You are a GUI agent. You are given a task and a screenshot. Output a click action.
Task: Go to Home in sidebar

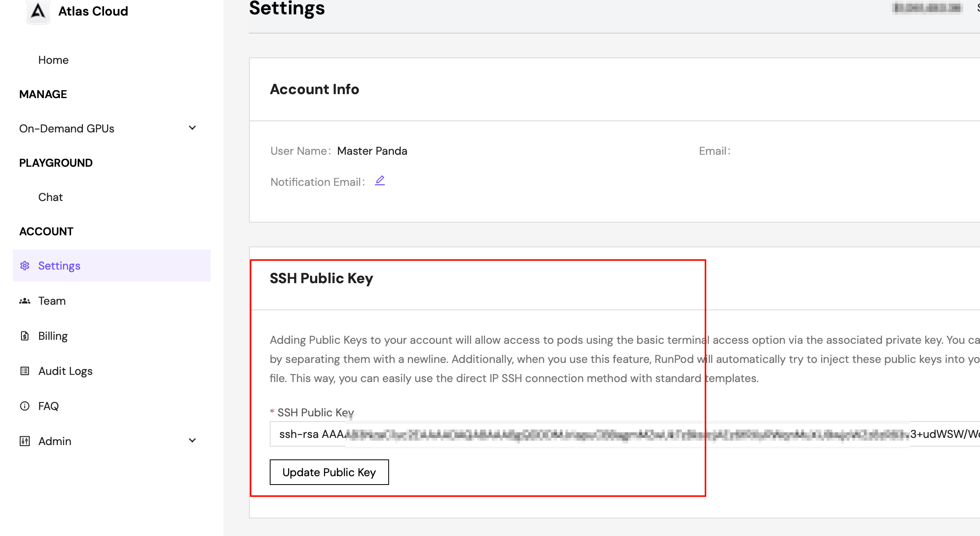click(x=53, y=60)
